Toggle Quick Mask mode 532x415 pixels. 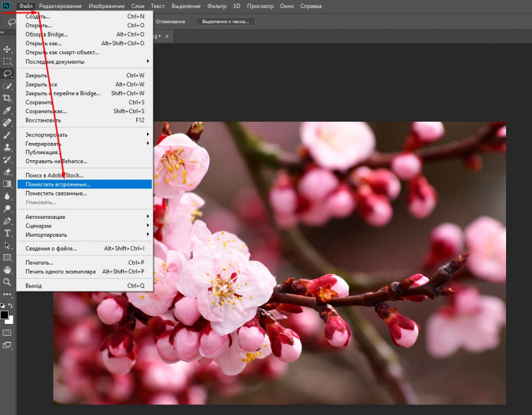click(x=7, y=333)
